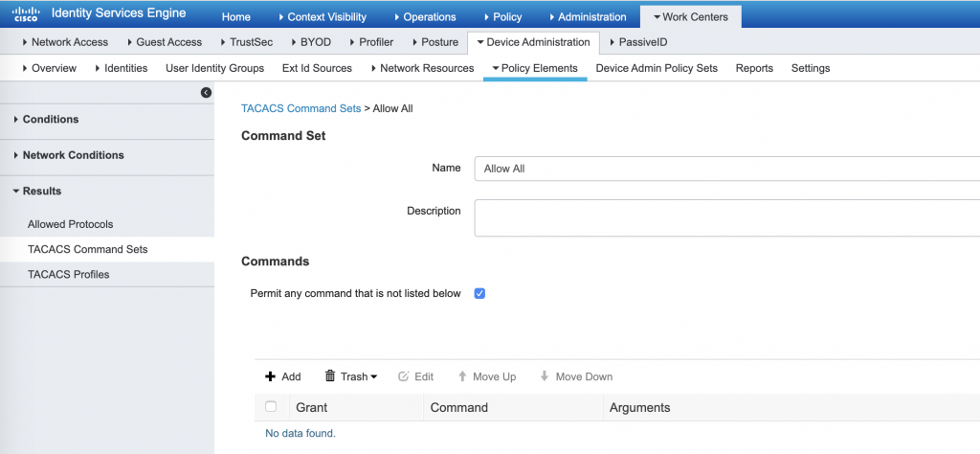Open the Identities submenu
The image size is (980, 454).
click(122, 68)
